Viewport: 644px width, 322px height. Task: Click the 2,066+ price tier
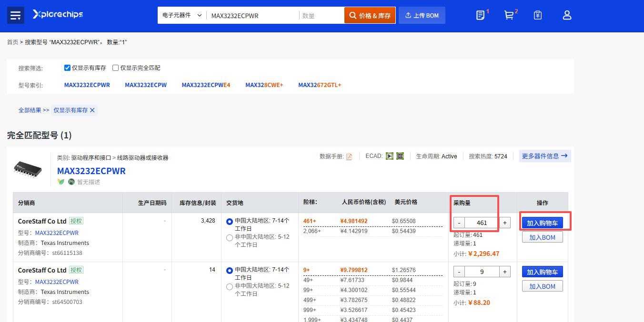pyautogui.click(x=312, y=231)
